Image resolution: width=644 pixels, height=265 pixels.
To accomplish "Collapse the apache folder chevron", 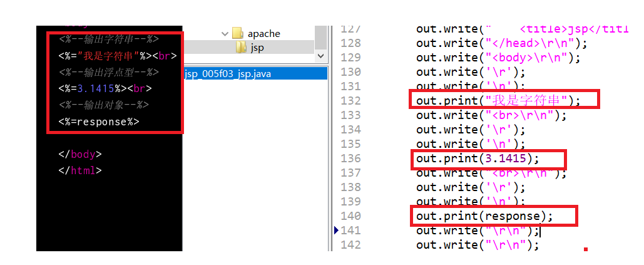I will coord(225,34).
